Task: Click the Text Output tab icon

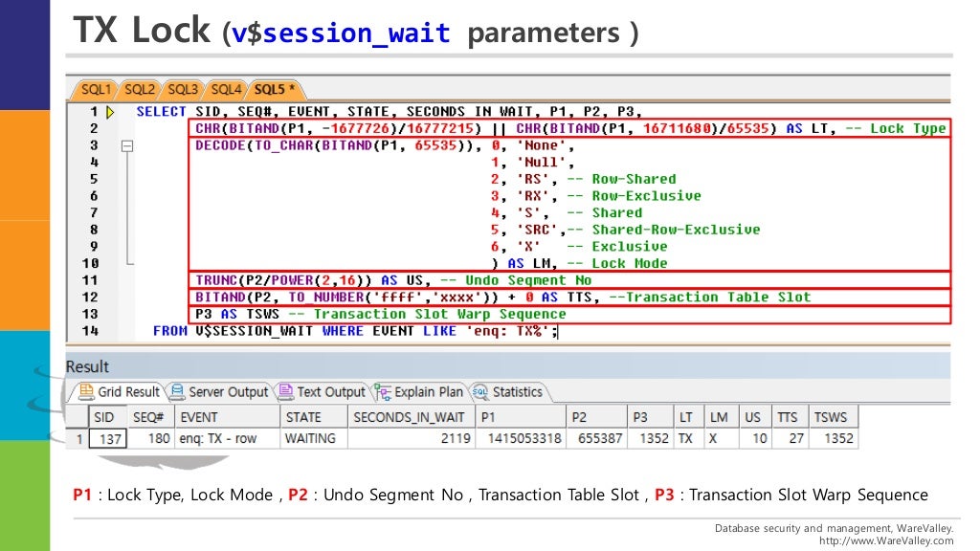Action: click(285, 391)
